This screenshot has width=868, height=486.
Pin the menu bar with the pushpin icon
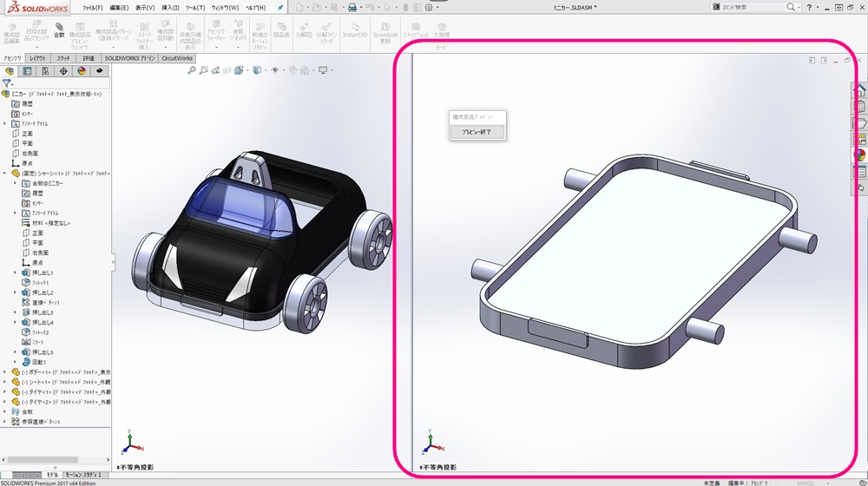pyautogui.click(x=279, y=7)
